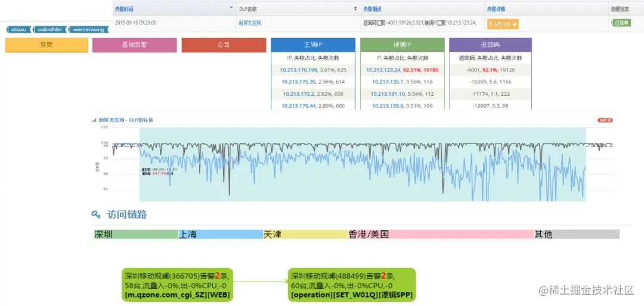Toggle sort arrows in DLP名称 column
This screenshot has width=644, height=306.
pos(355,8)
